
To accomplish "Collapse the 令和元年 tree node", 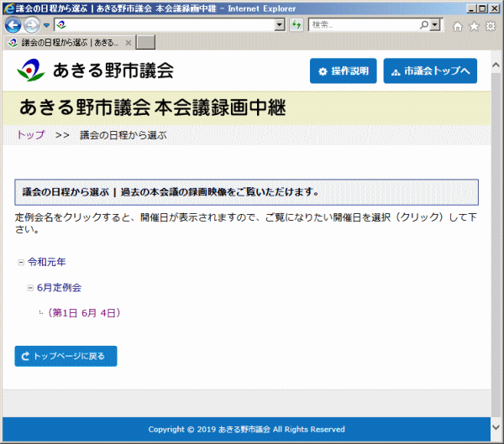I will (x=21, y=263).
